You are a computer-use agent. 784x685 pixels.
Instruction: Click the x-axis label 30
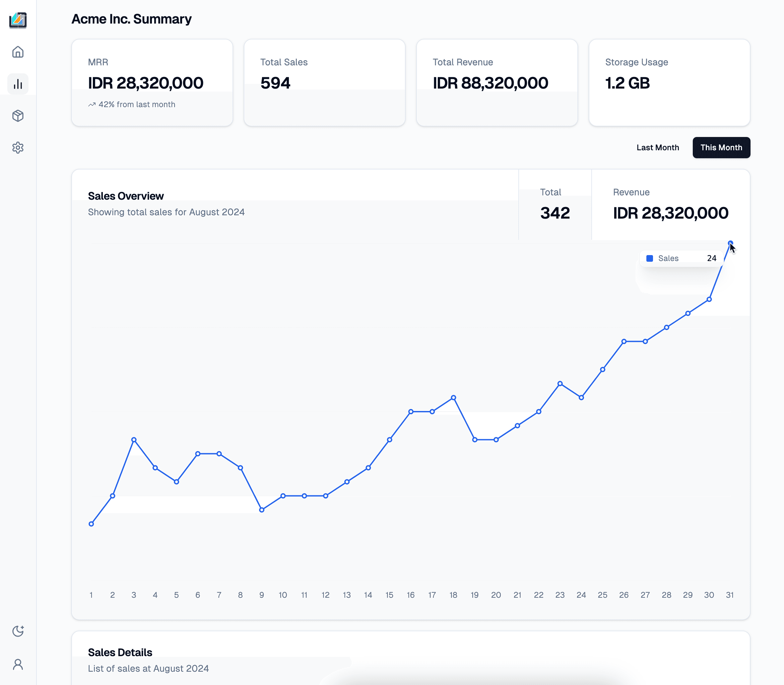[709, 595]
